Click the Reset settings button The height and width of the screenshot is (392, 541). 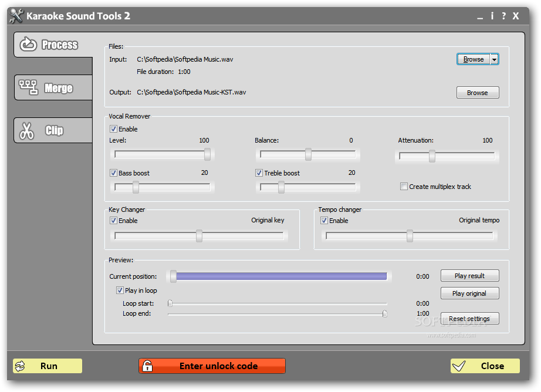[x=469, y=319]
